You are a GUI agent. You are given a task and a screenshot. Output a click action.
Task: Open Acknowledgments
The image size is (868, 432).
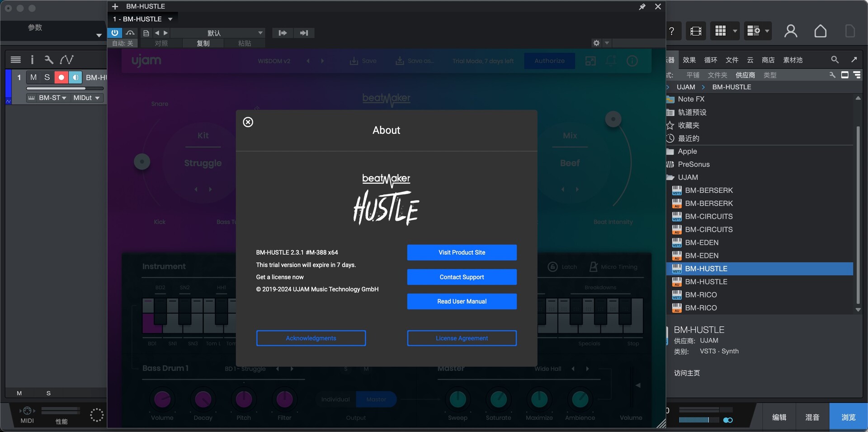311,338
